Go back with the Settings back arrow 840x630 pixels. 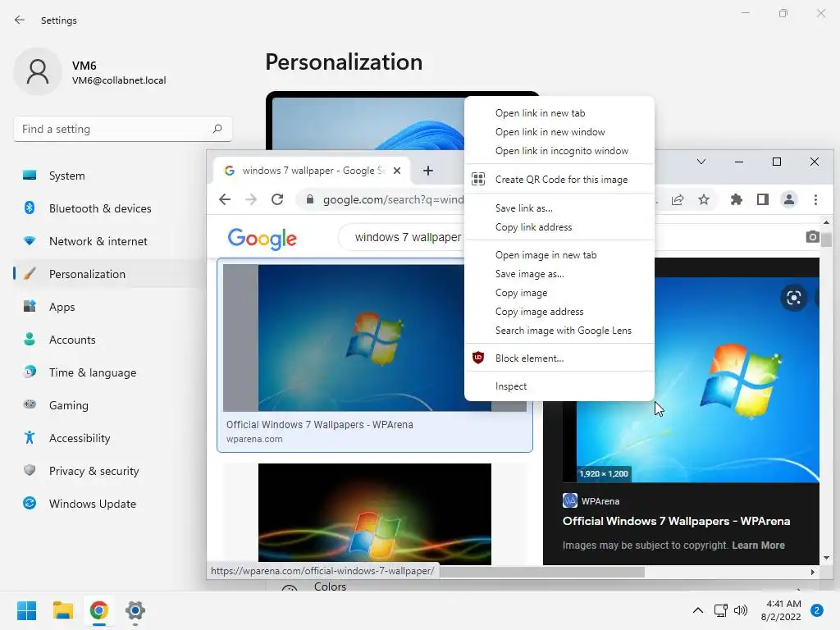coord(20,20)
